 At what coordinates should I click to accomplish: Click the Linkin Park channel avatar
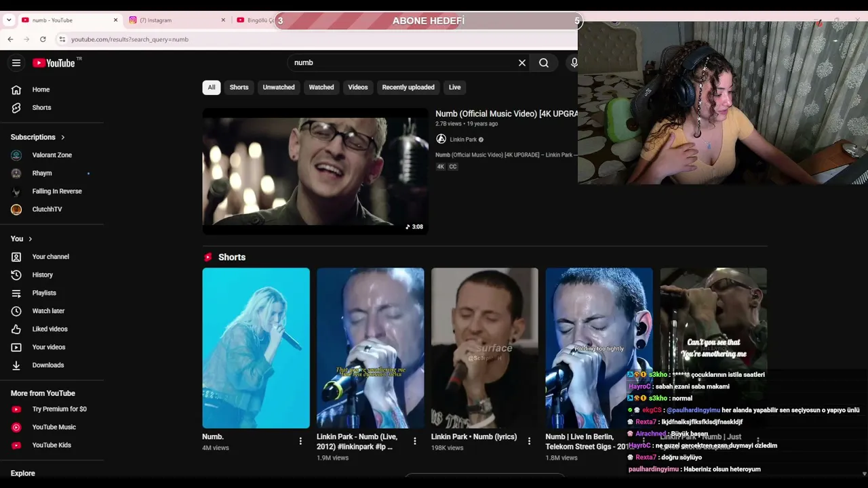coord(441,139)
